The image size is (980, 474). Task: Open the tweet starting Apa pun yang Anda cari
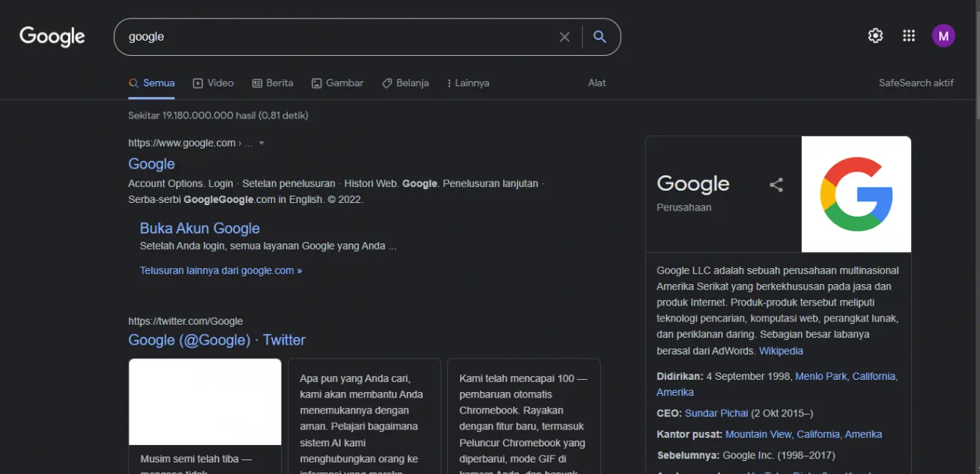(364, 416)
